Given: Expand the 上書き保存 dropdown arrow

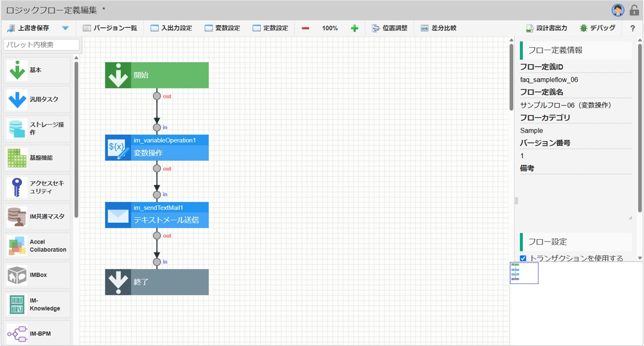Looking at the screenshot, I should tap(66, 28).
